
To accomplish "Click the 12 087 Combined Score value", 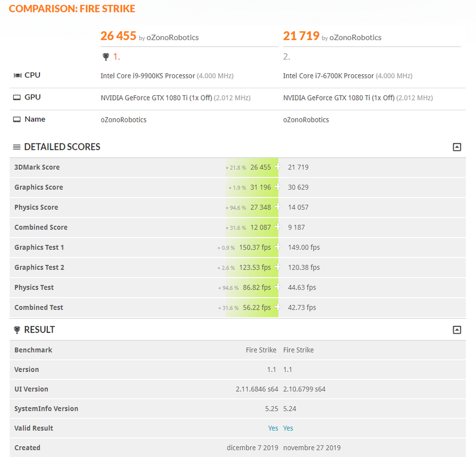I will (260, 227).
